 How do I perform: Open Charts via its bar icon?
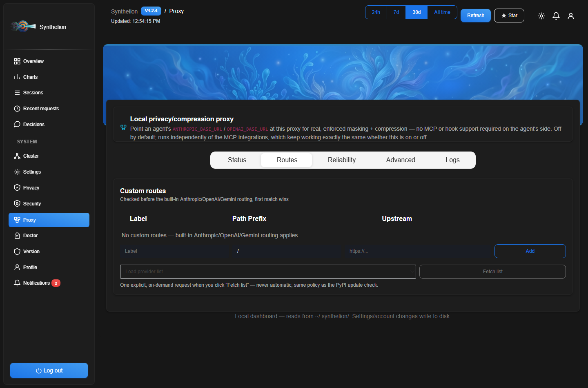[x=17, y=77]
